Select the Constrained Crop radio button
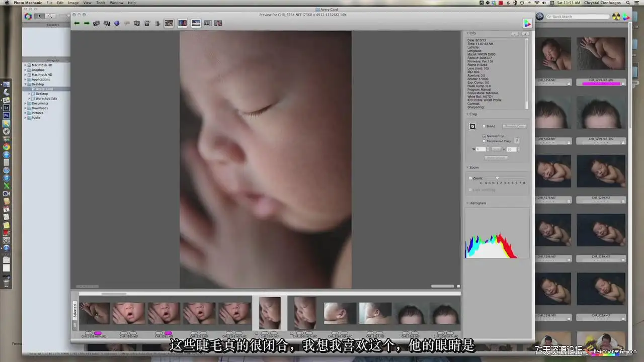This screenshot has width=644, height=362. pyautogui.click(x=484, y=141)
